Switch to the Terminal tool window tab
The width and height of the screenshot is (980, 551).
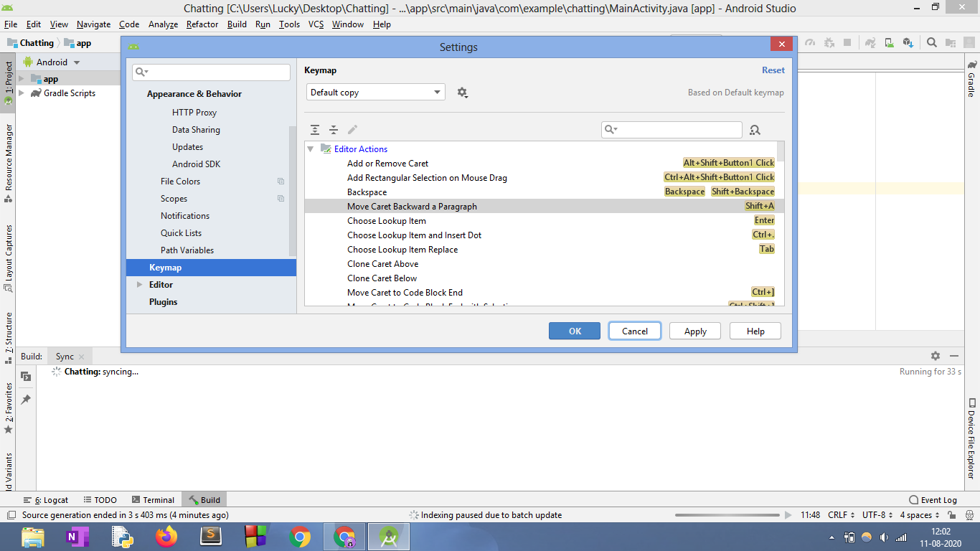[153, 500]
